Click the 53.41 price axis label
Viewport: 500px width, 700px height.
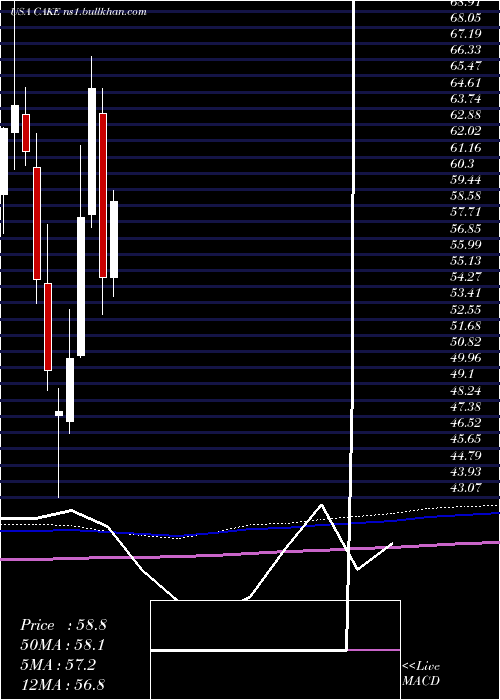point(466,293)
